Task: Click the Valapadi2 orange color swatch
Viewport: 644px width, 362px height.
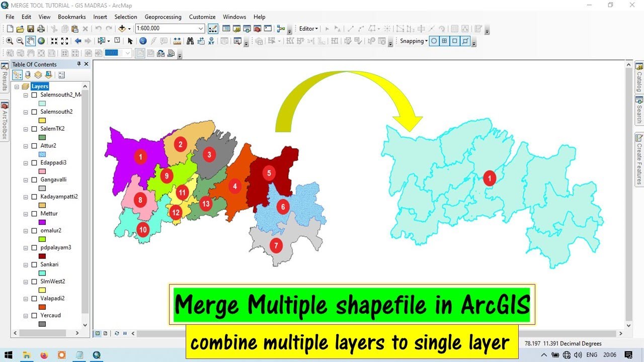Action: click(42, 307)
